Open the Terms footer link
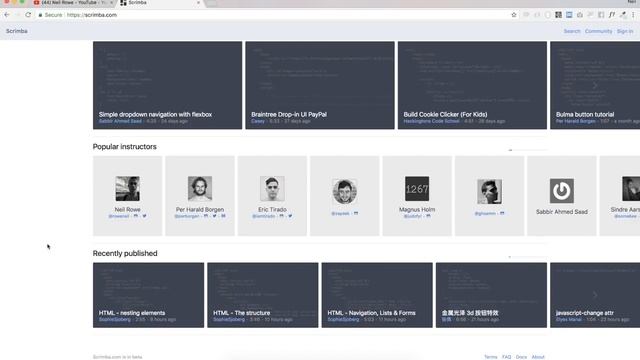This screenshot has width=640, height=360. [x=491, y=357]
